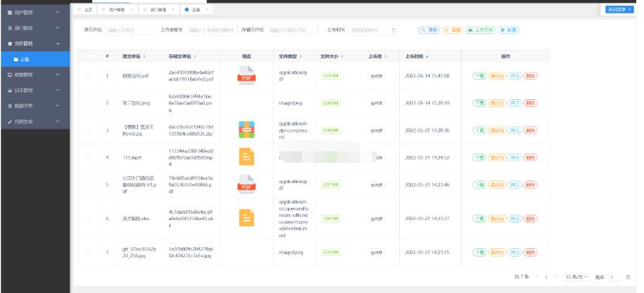Go to the previous page with the left arrow
This screenshot has width=644, height=293.
(537, 277)
